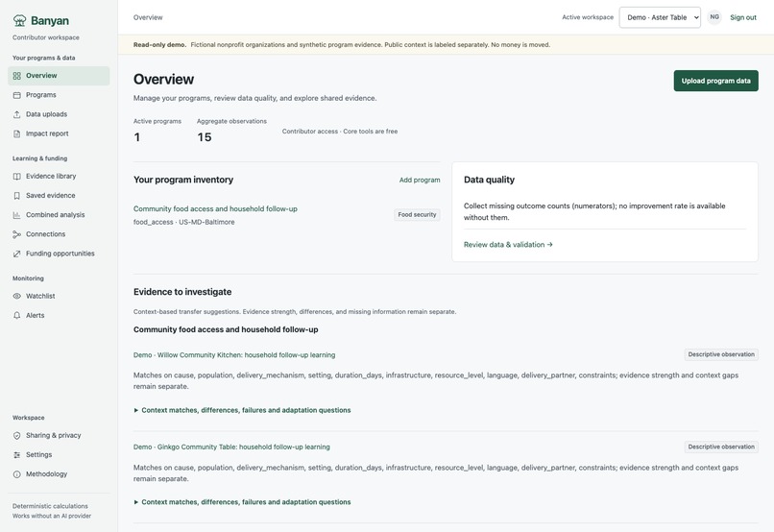Image resolution: width=774 pixels, height=532 pixels.
Task: Open Saved evidence
Action: (59, 196)
